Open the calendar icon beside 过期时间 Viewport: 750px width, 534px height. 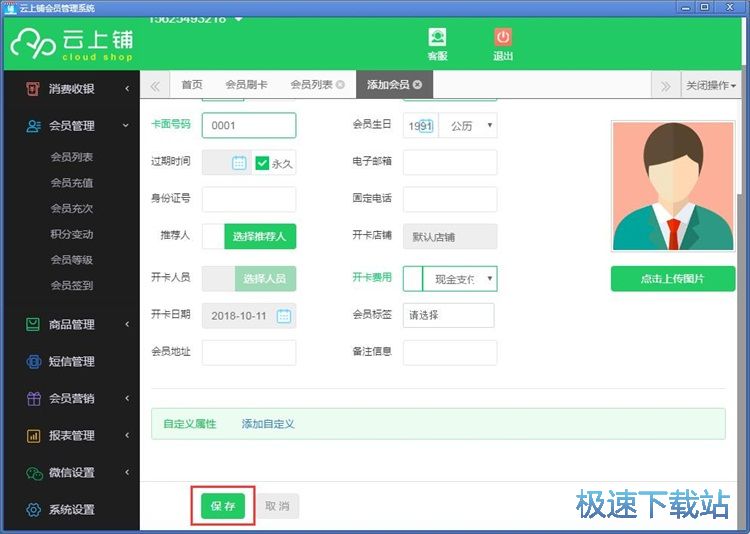[239, 163]
